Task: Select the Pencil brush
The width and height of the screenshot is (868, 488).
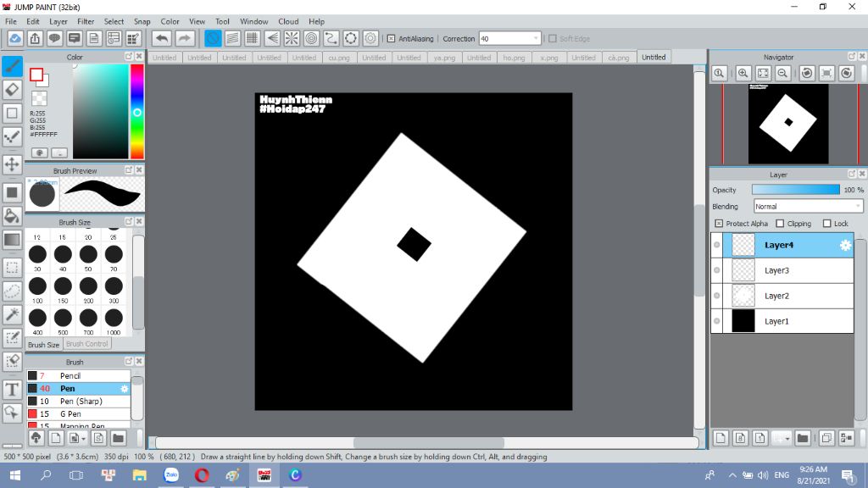Action: point(78,375)
